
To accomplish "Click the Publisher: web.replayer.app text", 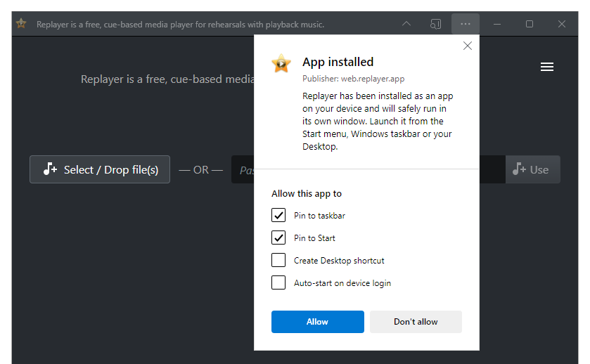I will click(353, 79).
